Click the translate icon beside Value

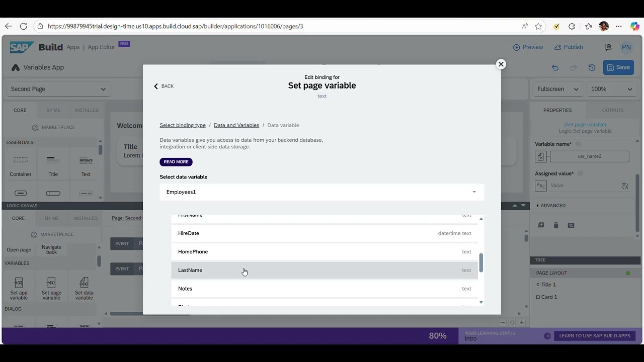625,186
